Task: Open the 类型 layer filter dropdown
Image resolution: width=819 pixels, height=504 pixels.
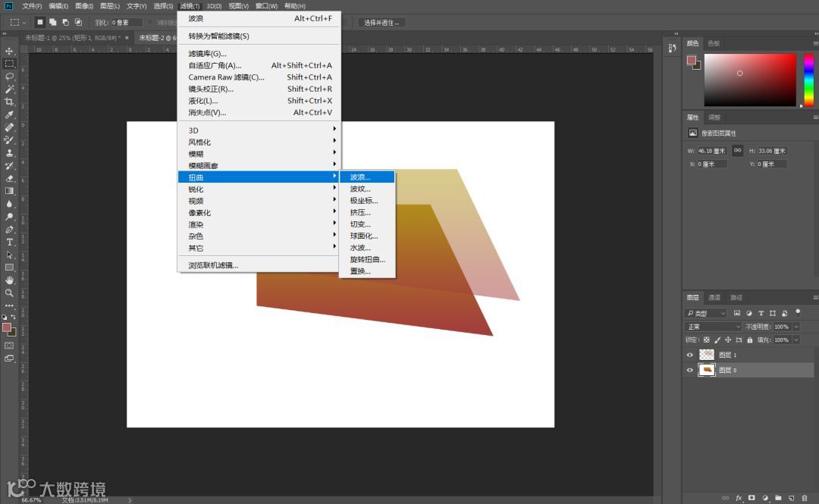Action: tap(706, 313)
